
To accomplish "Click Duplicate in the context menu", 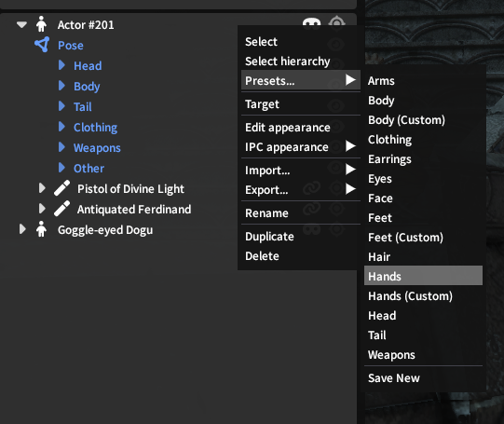I will (301, 237).
